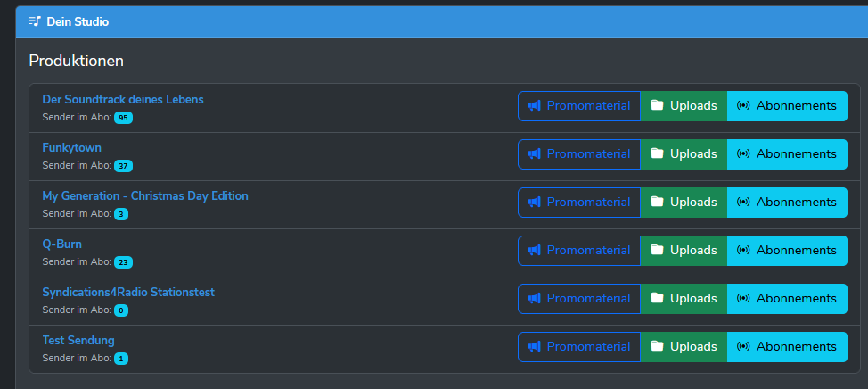Click the subscriber count badge 95

[123, 118]
